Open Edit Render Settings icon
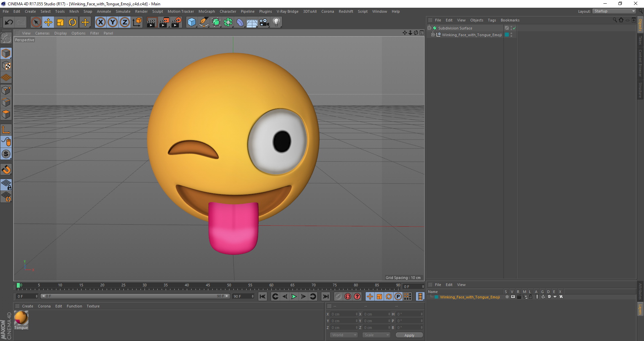This screenshot has width=644, height=341. [x=176, y=22]
